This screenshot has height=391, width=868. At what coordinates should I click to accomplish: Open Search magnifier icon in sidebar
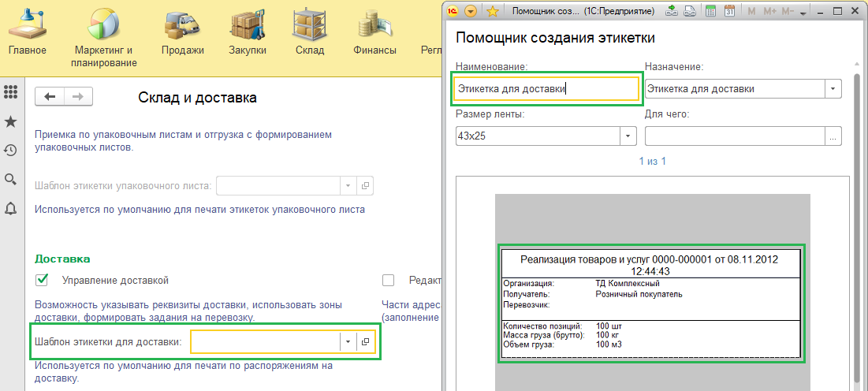(10, 179)
